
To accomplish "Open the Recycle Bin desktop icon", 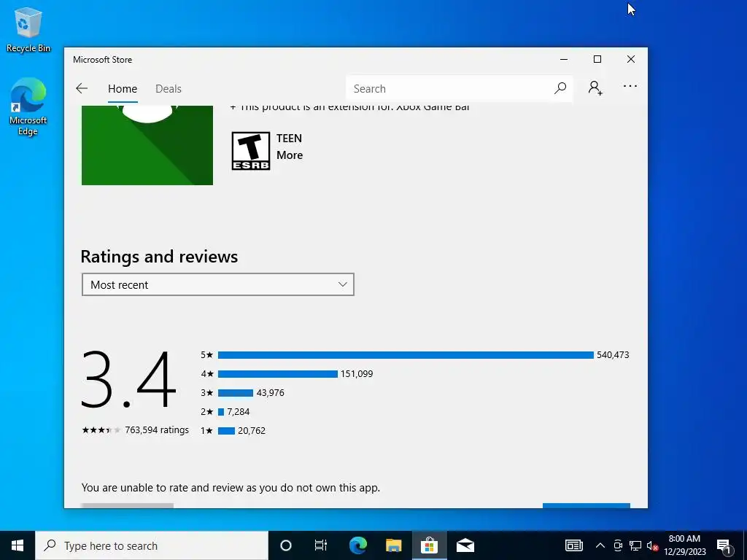I will 28,30.
